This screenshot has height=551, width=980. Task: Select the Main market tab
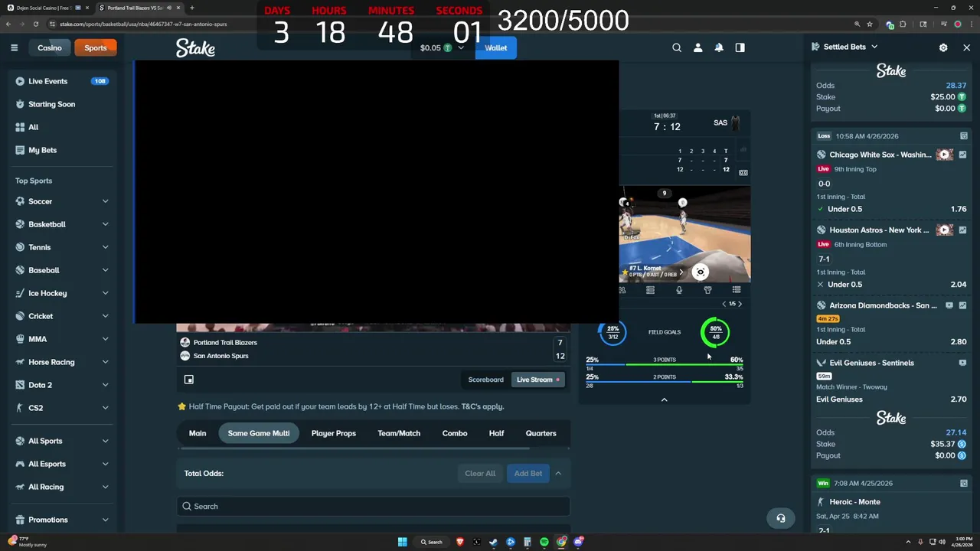click(x=198, y=433)
